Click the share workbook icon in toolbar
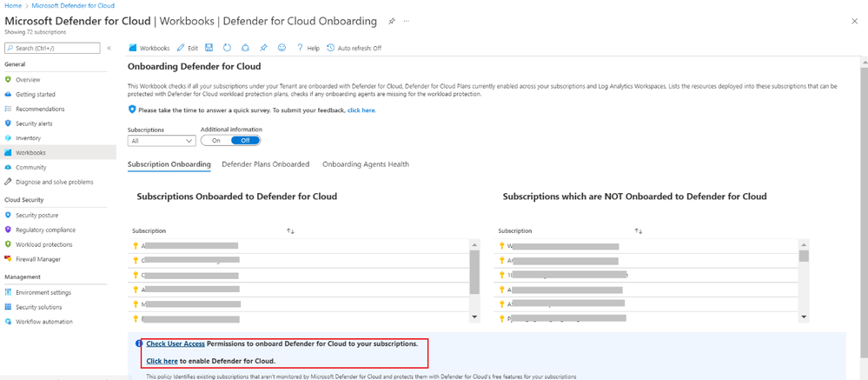The image size is (868, 380). pos(246,48)
